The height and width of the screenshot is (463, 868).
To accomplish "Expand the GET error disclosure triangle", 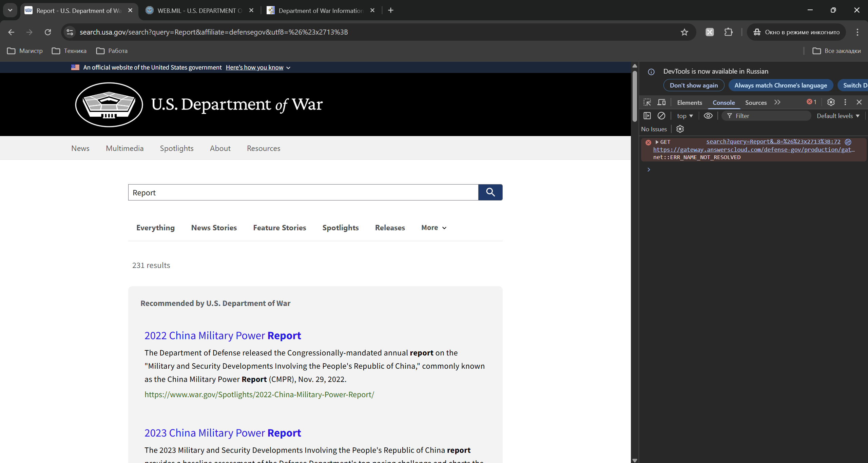I will point(657,142).
